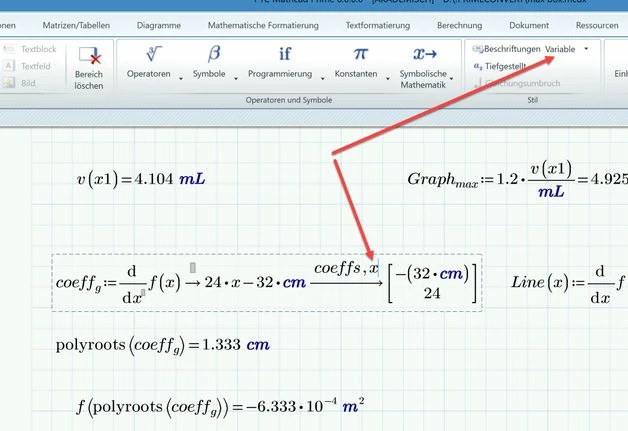Click the Textblock icon
The image size is (628, 431).
pos(9,49)
